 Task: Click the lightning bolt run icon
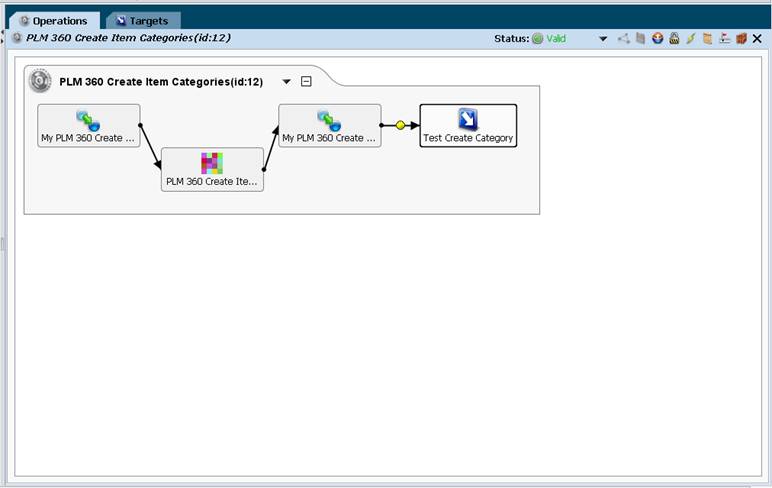(691, 38)
